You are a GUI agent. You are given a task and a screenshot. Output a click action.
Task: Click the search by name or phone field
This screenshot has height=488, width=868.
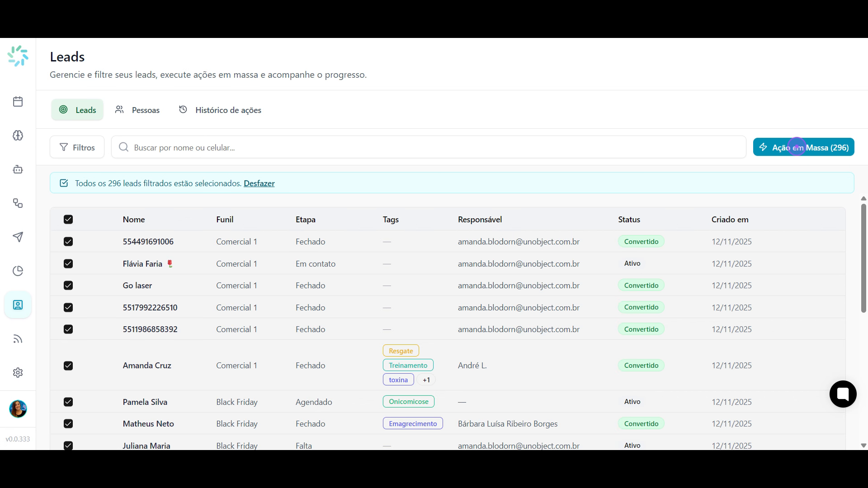pos(429,147)
